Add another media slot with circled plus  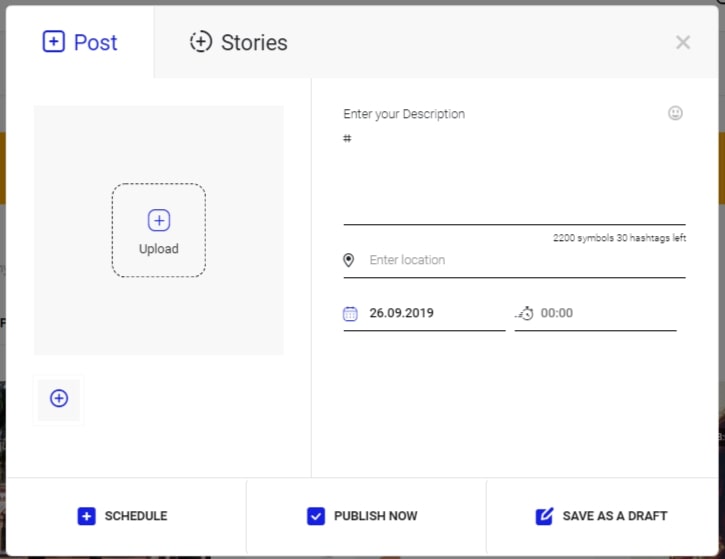[x=59, y=398]
